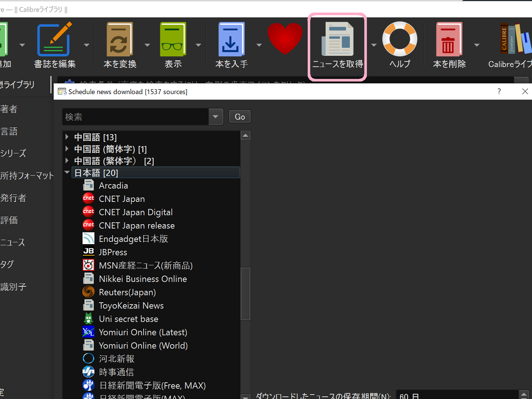Select 日経新聞電子版(Free, MAX) source
The width and height of the screenshot is (532, 399).
(x=153, y=385)
